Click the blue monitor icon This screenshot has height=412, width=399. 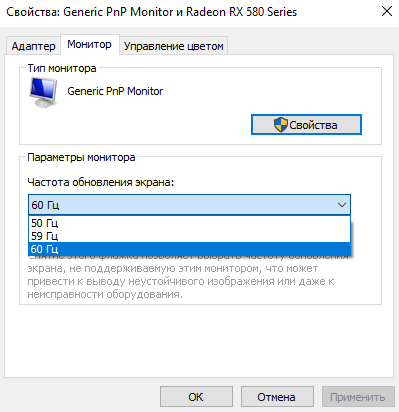click(43, 92)
